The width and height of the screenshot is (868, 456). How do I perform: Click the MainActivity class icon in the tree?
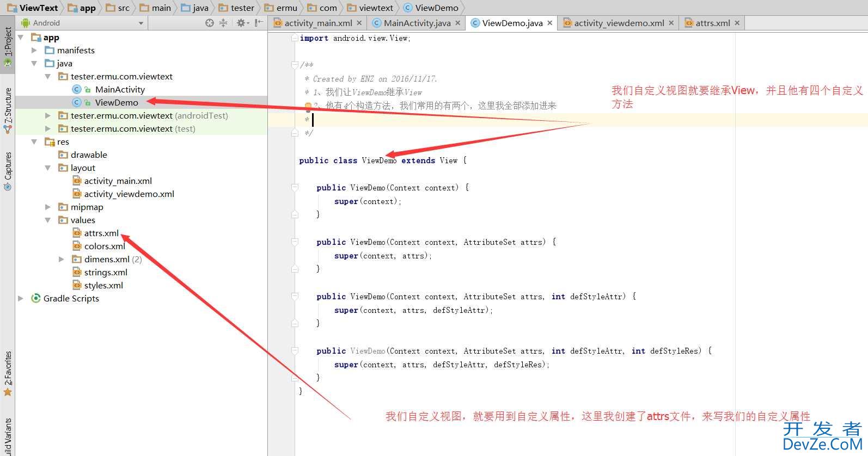pos(77,89)
